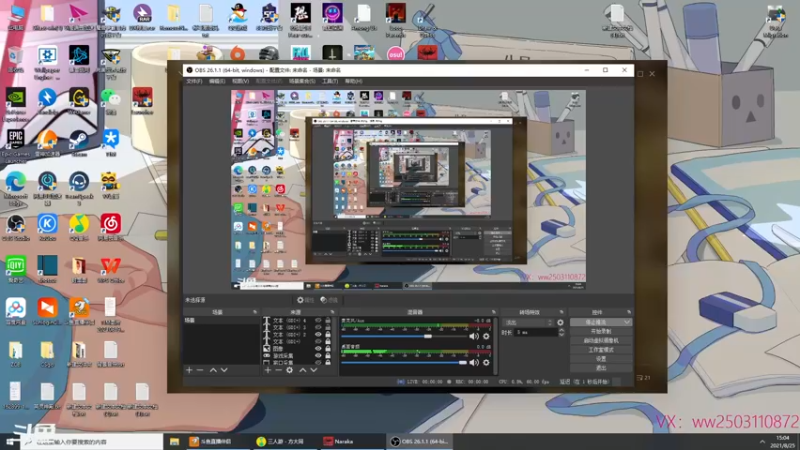Viewport: 800px width, 450px height.
Task: Click 启动虚拟摄像机 virtual camera button
Action: [x=601, y=341]
